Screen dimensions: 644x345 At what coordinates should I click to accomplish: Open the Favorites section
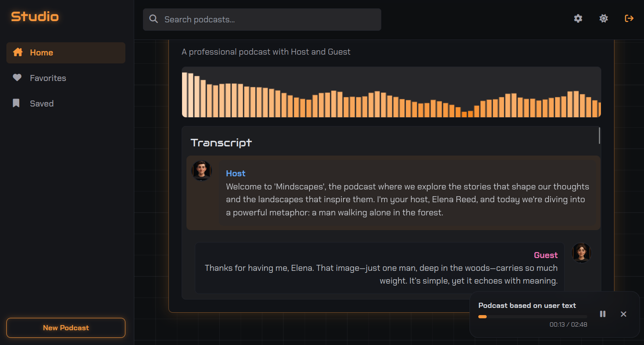(x=48, y=78)
